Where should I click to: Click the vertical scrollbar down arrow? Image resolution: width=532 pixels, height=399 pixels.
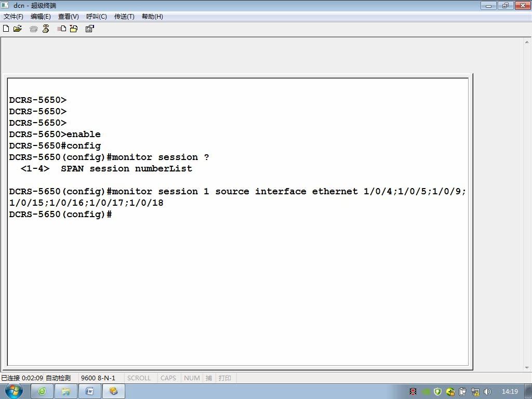pos(527,367)
